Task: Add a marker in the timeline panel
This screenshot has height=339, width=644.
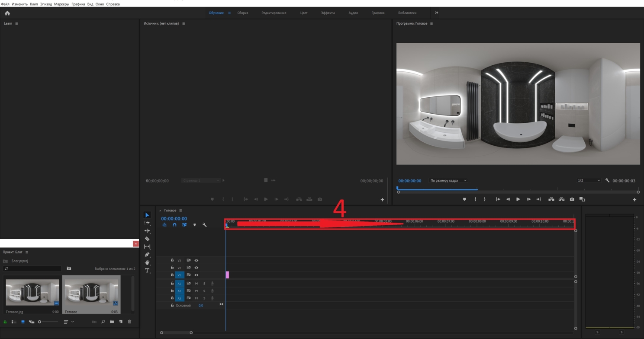Action: point(194,225)
